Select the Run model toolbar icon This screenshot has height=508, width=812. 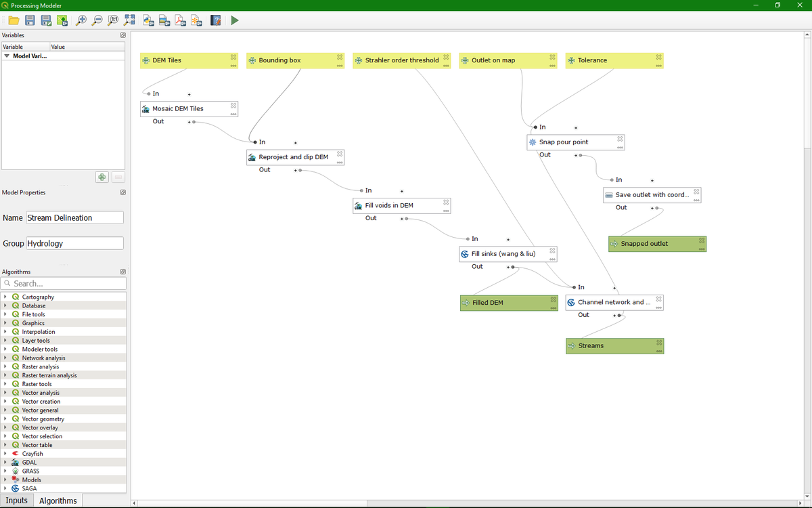coord(235,20)
